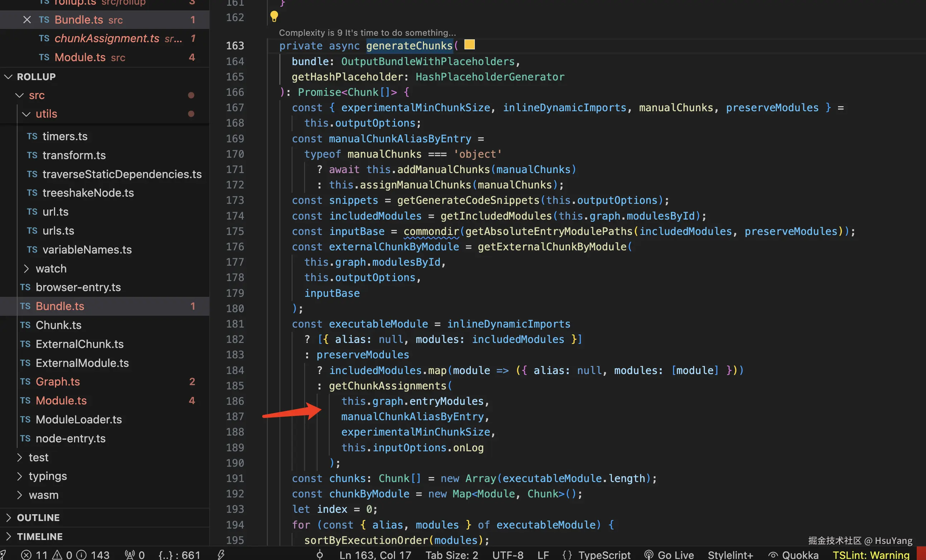Click the lightning bolt status bar icon
This screenshot has width=926, height=560.
click(221, 554)
